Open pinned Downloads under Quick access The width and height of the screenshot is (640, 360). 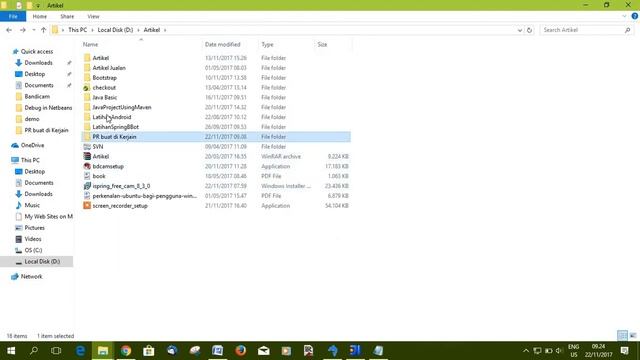click(38, 63)
